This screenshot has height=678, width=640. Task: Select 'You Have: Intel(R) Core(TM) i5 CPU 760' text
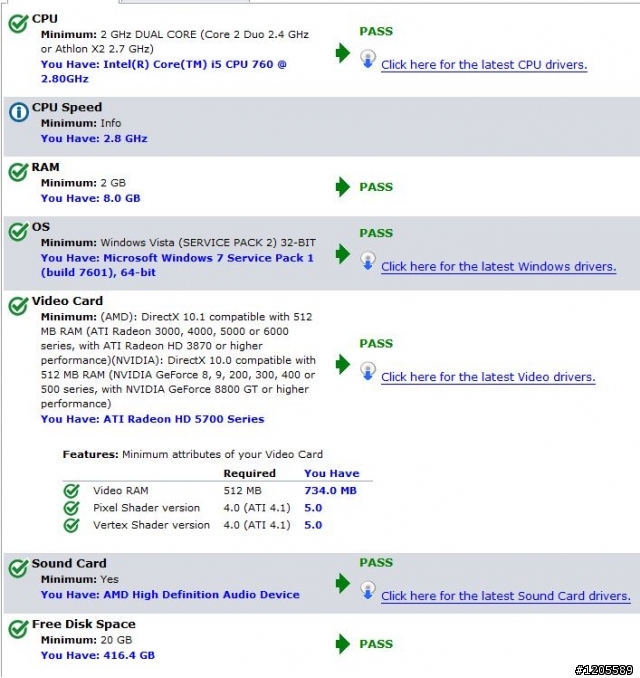coord(163,64)
